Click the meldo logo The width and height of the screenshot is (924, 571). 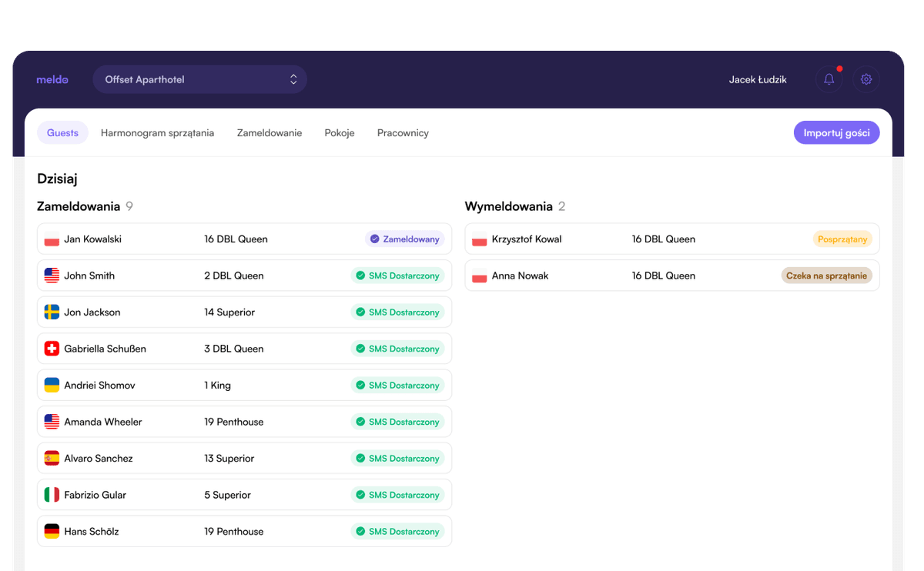pyautogui.click(x=52, y=79)
